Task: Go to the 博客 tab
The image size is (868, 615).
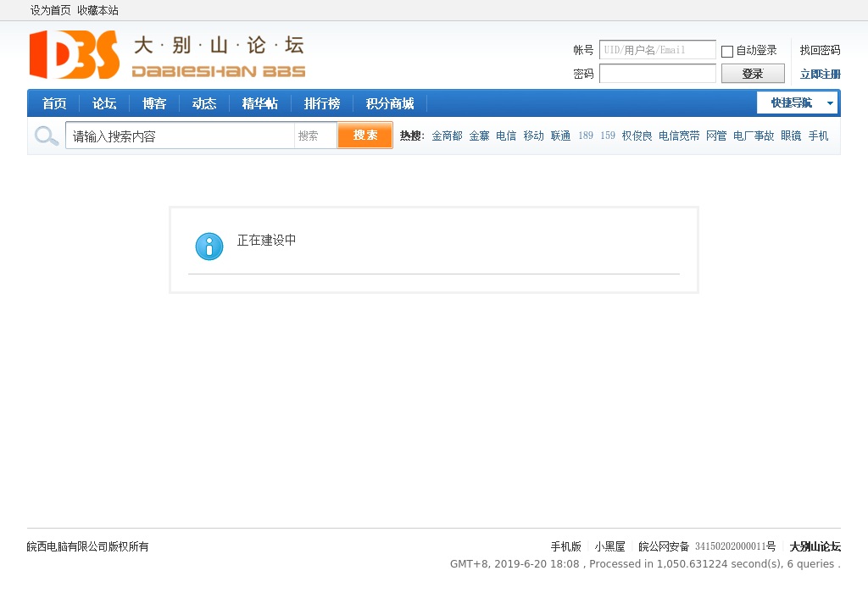Action: tap(154, 103)
